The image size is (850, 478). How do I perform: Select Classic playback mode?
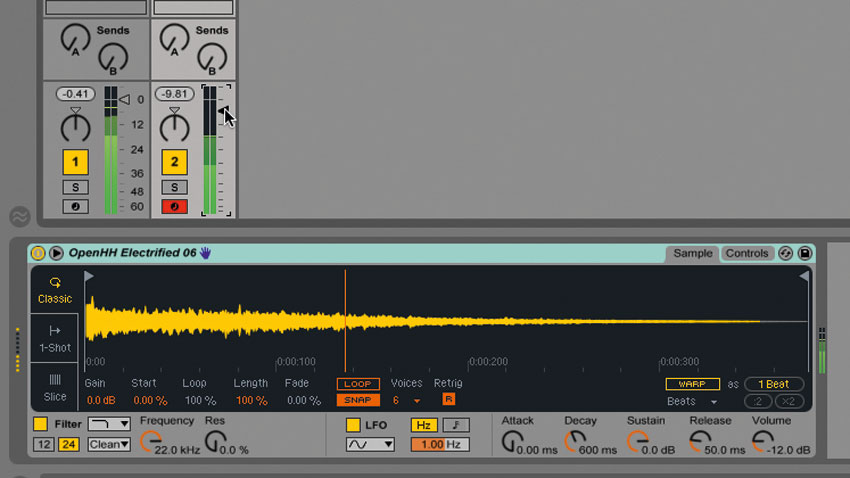pyautogui.click(x=55, y=290)
